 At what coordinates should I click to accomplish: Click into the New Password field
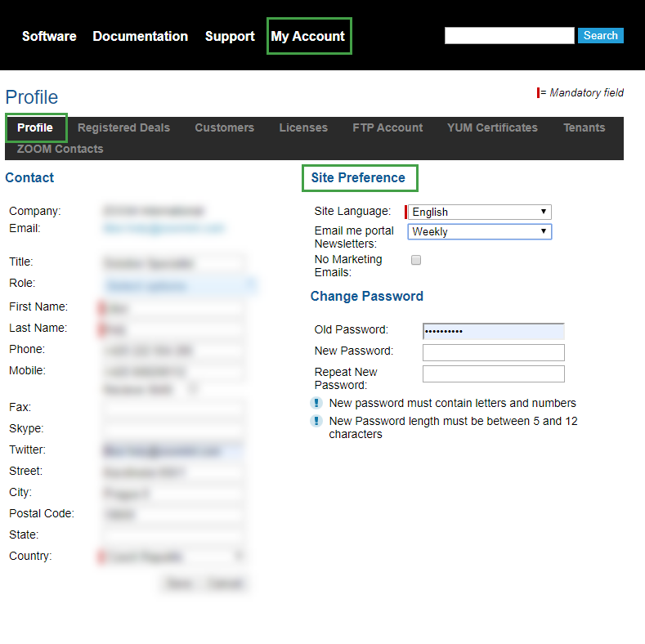pyautogui.click(x=493, y=352)
